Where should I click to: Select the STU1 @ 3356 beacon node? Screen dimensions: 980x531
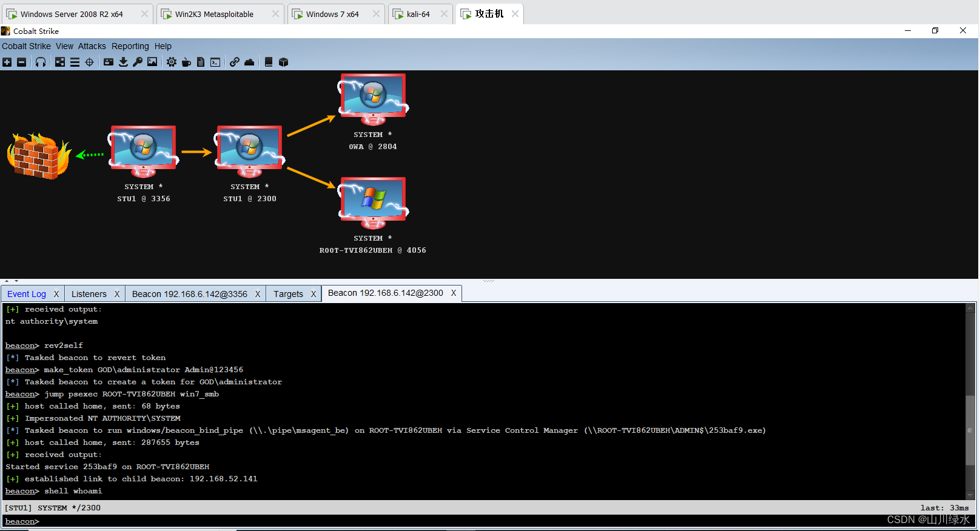143,152
